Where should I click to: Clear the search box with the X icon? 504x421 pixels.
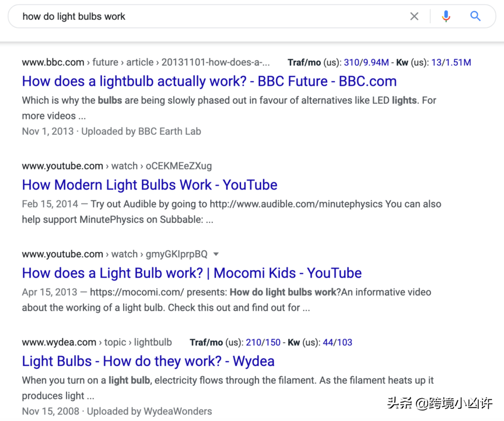pyautogui.click(x=414, y=16)
